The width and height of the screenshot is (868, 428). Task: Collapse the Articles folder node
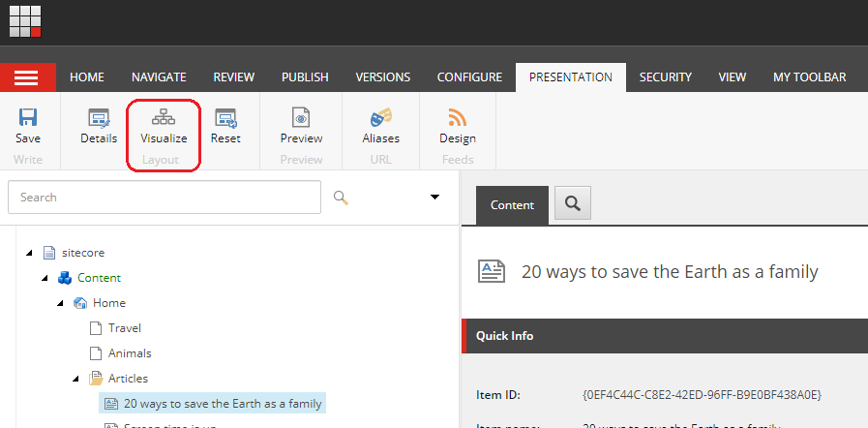[75, 379]
